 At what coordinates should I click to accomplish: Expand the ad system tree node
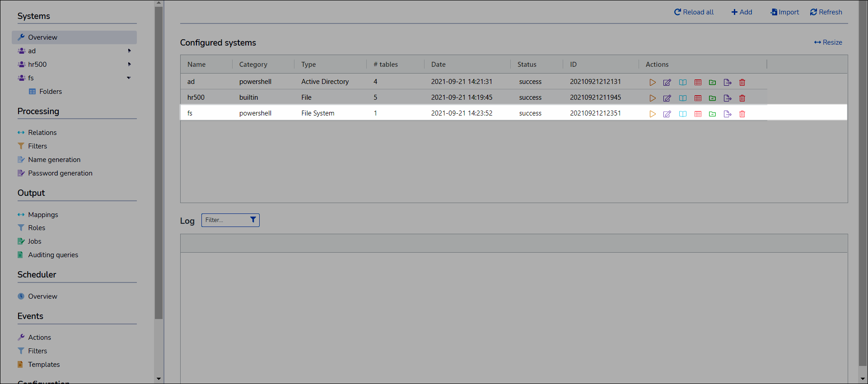point(129,51)
